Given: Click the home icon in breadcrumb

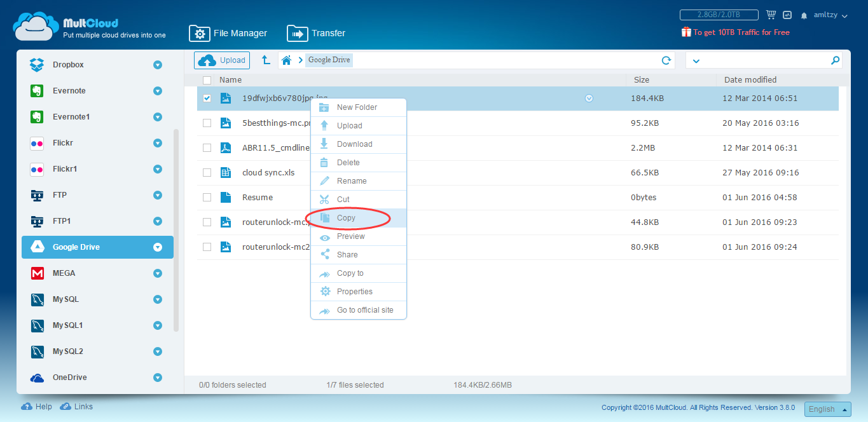Looking at the screenshot, I should (x=287, y=60).
